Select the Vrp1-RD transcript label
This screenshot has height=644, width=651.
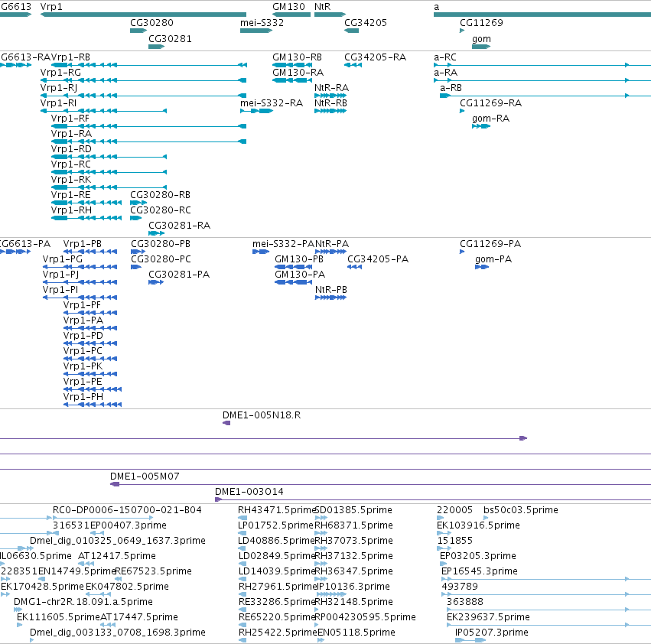coord(71,149)
